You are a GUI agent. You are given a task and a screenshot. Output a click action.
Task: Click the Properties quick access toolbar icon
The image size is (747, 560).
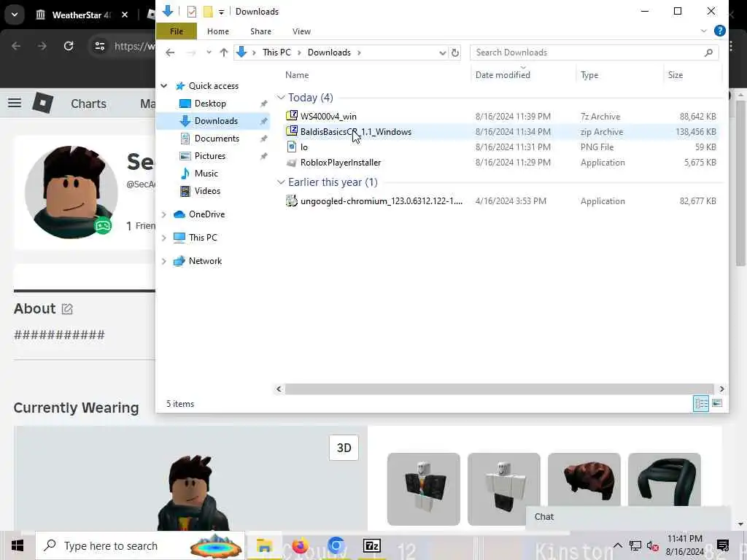pos(192,12)
